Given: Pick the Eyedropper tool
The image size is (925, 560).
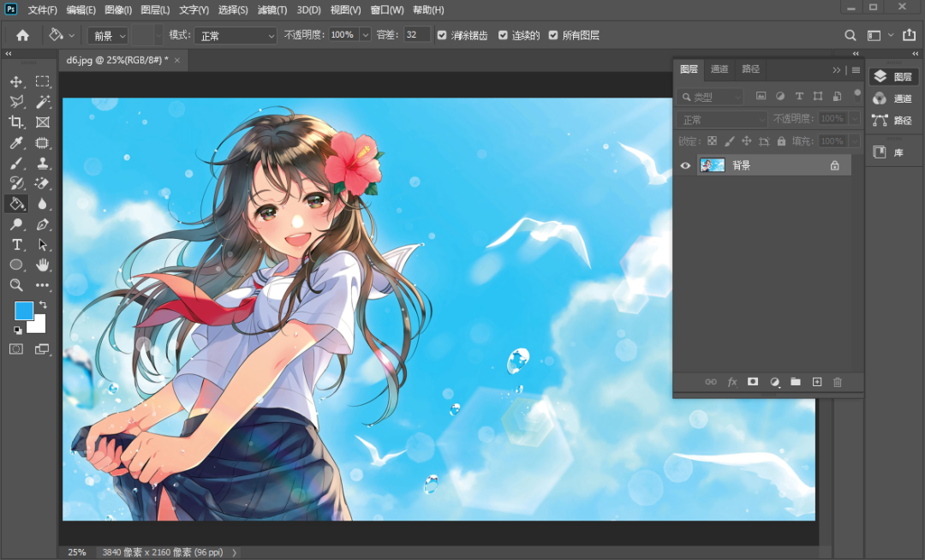Looking at the screenshot, I should pos(15,143).
